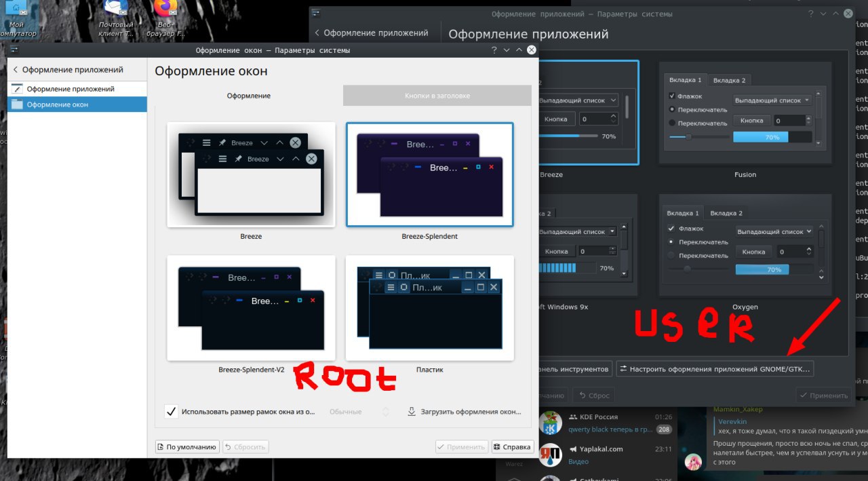Open the Обычные border size dropdown
868x481 pixels.
pyautogui.click(x=359, y=412)
